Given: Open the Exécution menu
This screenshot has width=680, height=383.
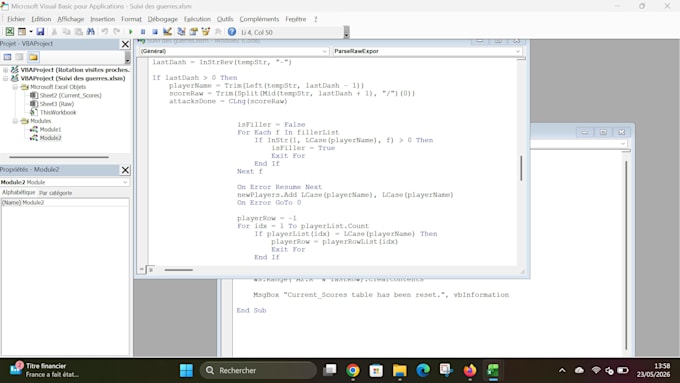Looking at the screenshot, I should click(197, 19).
